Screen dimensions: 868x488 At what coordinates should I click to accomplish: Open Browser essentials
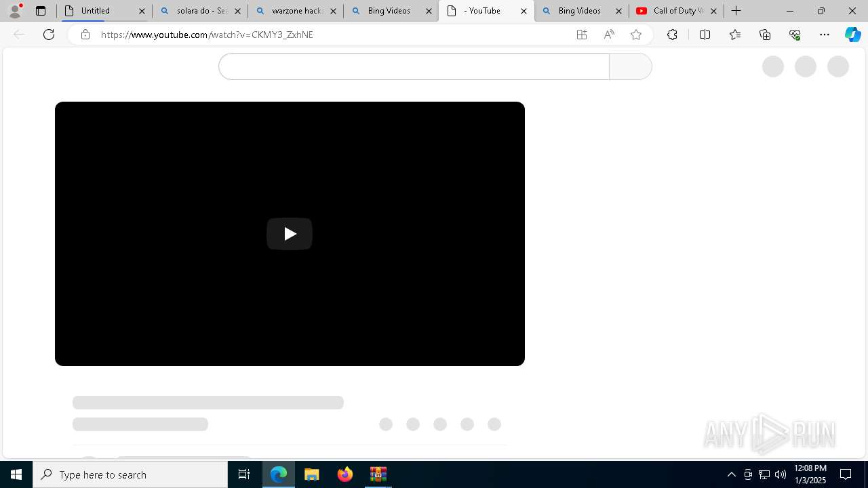[795, 35]
